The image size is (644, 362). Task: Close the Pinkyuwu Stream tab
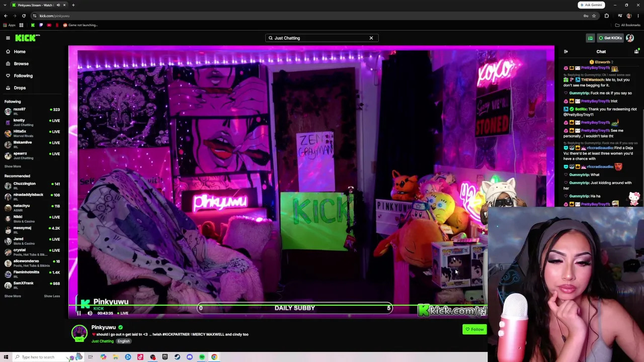point(64,5)
